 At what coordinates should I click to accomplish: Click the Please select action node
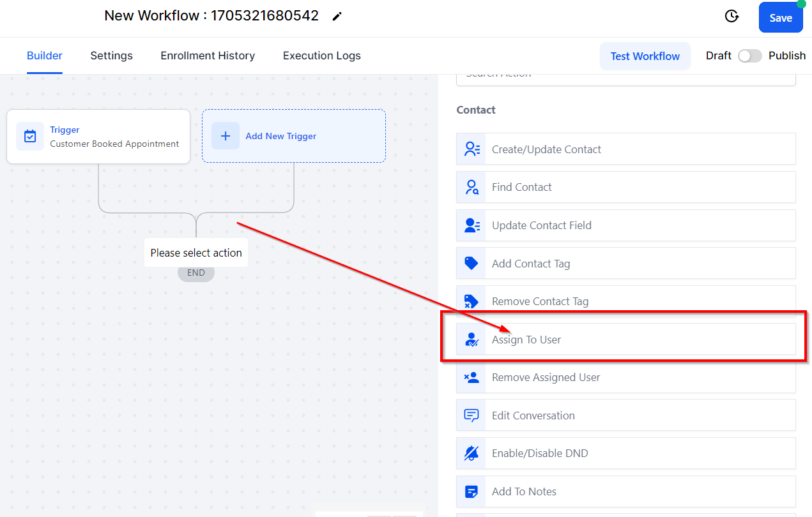tap(196, 253)
